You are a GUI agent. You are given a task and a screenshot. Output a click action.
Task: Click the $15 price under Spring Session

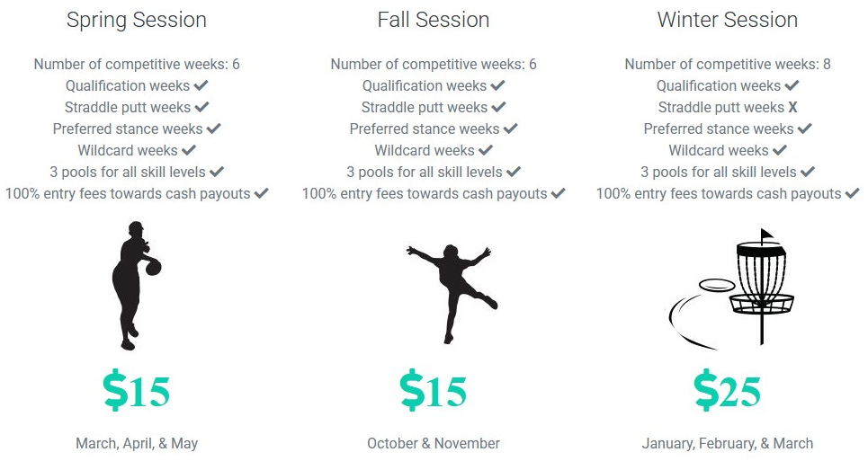tap(137, 390)
